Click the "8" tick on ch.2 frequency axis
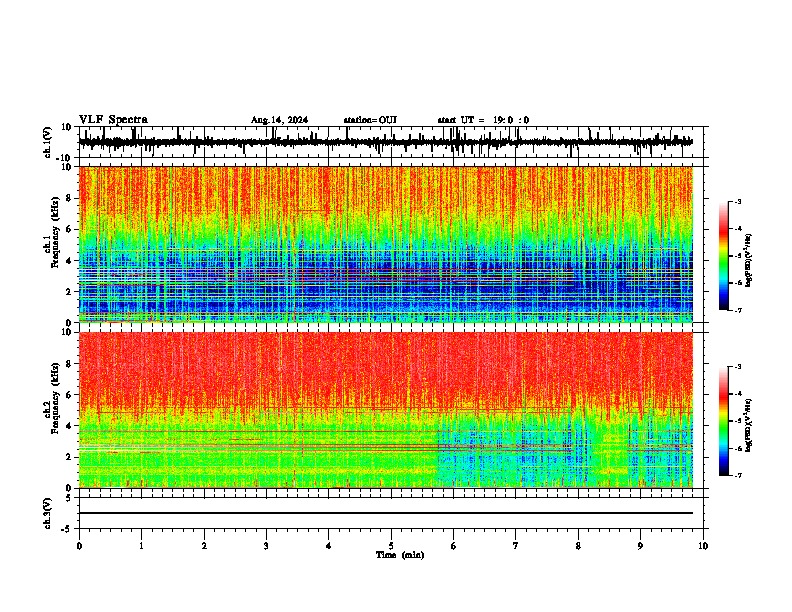Image resolution: width=792 pixels, height=612 pixels. pyautogui.click(x=69, y=363)
